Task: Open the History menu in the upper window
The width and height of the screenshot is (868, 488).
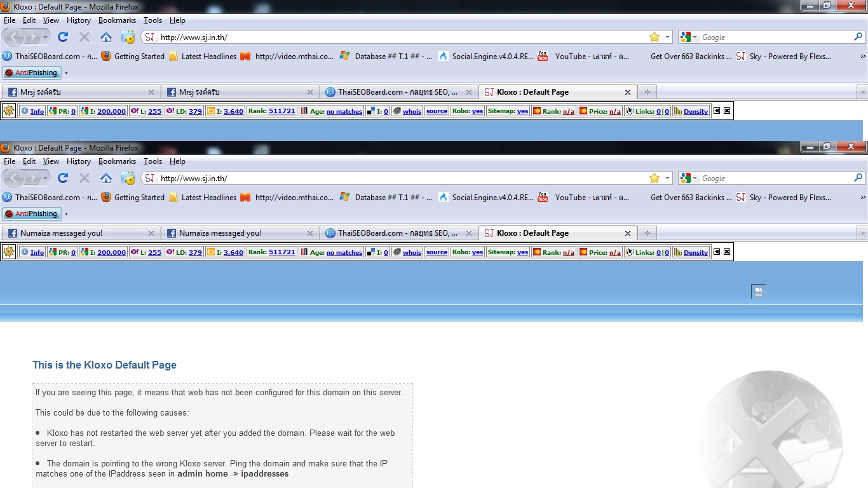Action: tap(78, 20)
